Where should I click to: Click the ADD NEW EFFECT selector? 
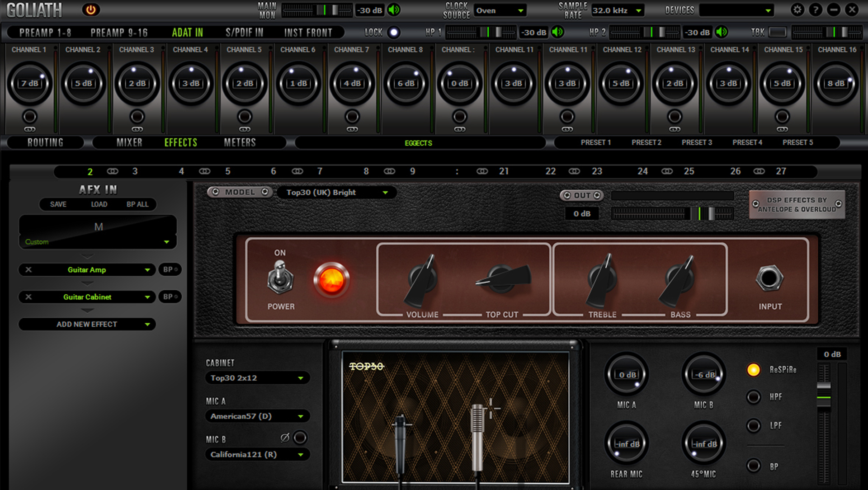coord(87,324)
